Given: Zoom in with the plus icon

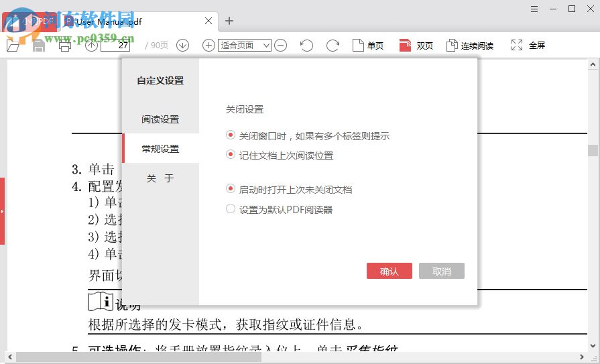Looking at the screenshot, I should click(x=208, y=45).
